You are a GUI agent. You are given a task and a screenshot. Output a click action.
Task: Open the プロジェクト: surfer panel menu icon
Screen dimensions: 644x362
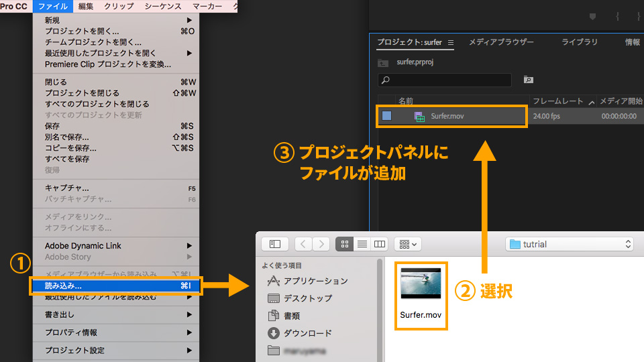(x=451, y=43)
